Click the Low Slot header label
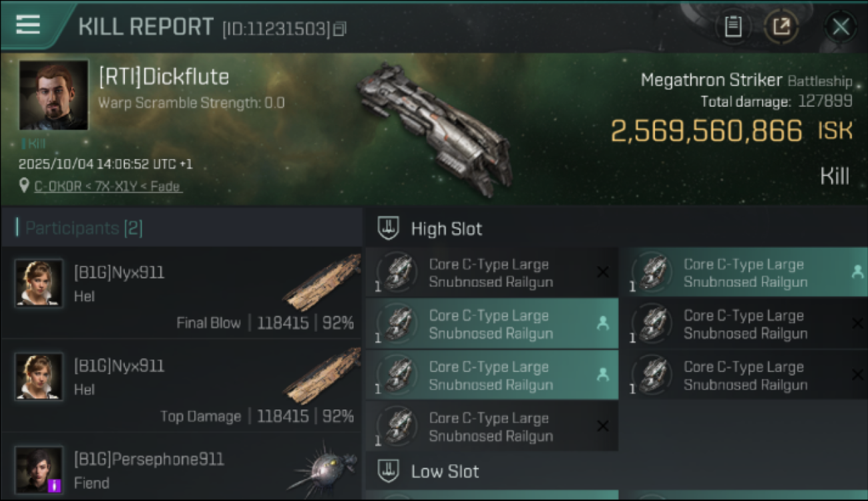The height and width of the screenshot is (501, 868). point(445,472)
